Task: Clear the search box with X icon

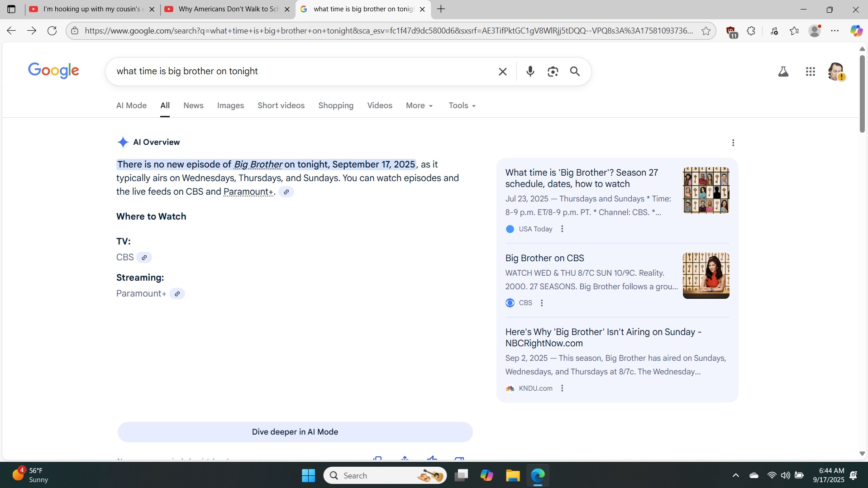Action: click(x=502, y=72)
